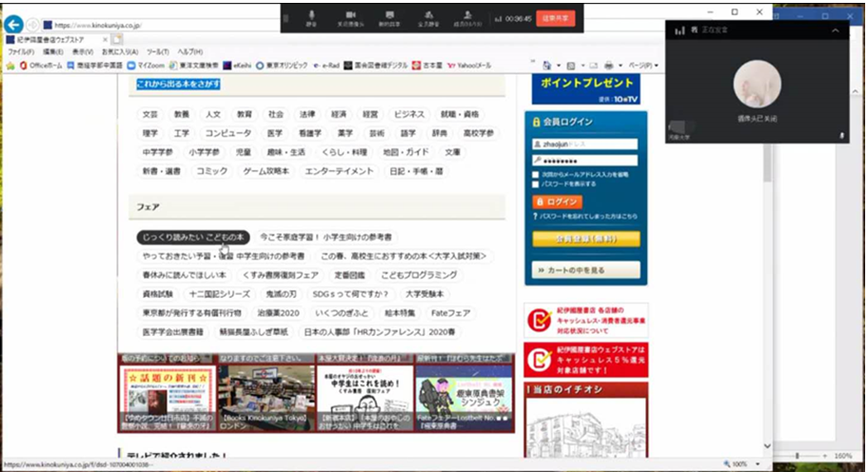Click the red end-sharing button
868x472 pixels.
(555, 17)
